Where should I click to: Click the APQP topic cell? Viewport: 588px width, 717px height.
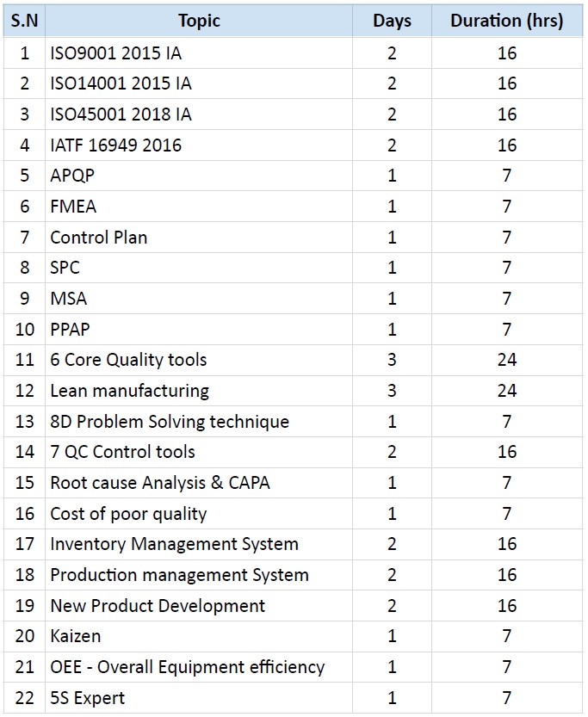click(x=199, y=176)
